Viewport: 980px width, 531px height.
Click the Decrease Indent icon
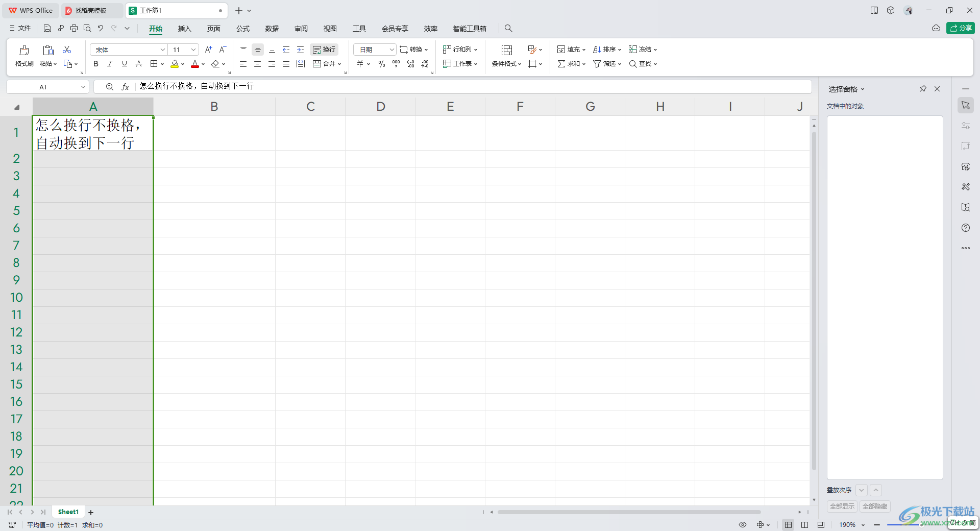[x=286, y=50]
